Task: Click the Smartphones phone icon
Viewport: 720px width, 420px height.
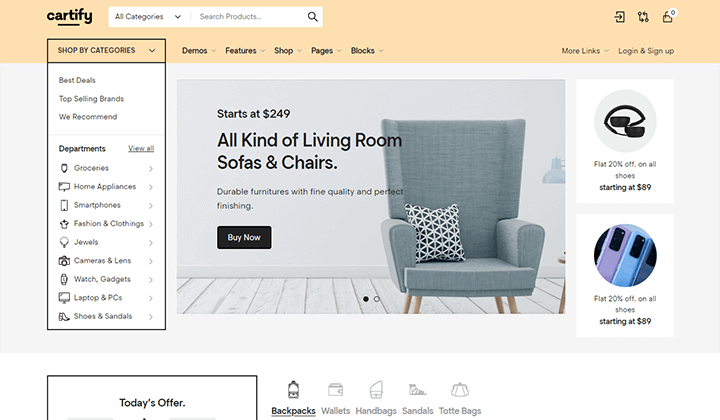Action: tap(64, 205)
